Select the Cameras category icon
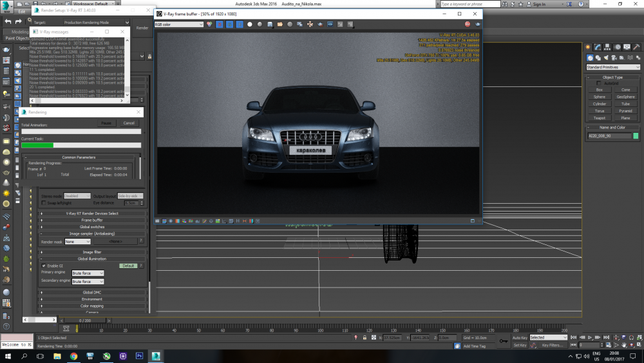 tap(614, 57)
